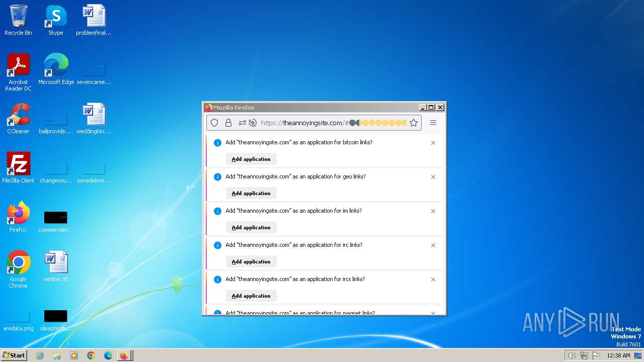Screen dimensions: 644x362
Task: Click the info icon on the ircs notification
Action: coord(217,280)
